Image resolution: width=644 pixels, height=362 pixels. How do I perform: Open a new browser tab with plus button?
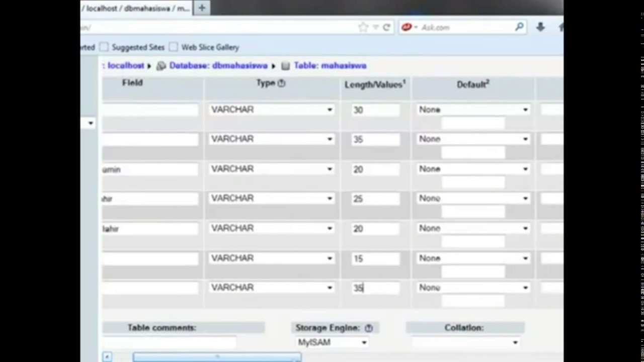pos(202,8)
